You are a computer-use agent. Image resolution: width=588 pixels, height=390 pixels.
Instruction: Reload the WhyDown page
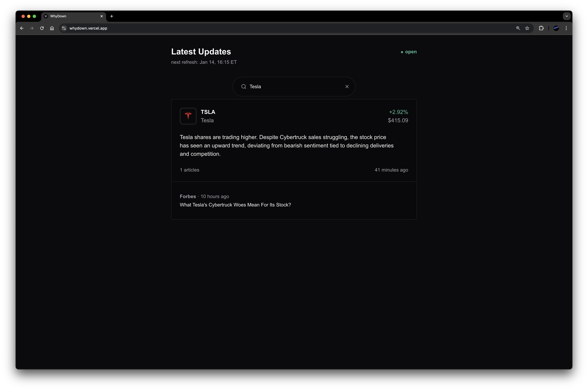(x=42, y=28)
